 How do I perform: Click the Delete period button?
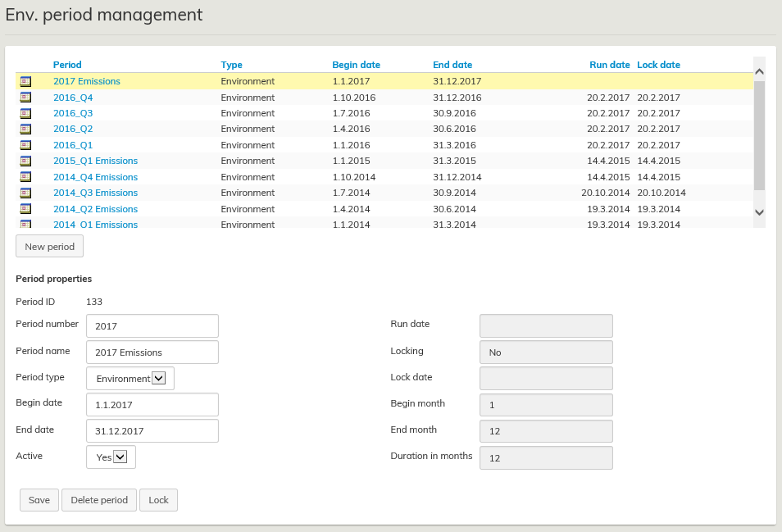99,500
